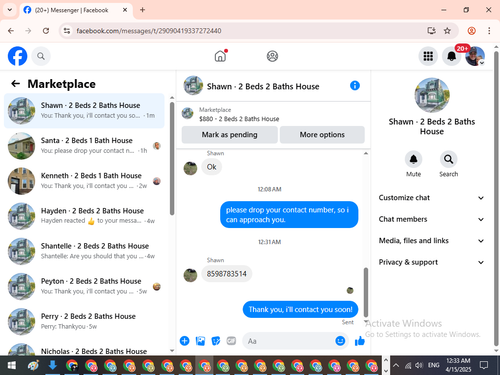Click the listing thumbnail in right panel
The image size is (500, 375).
(432, 95)
